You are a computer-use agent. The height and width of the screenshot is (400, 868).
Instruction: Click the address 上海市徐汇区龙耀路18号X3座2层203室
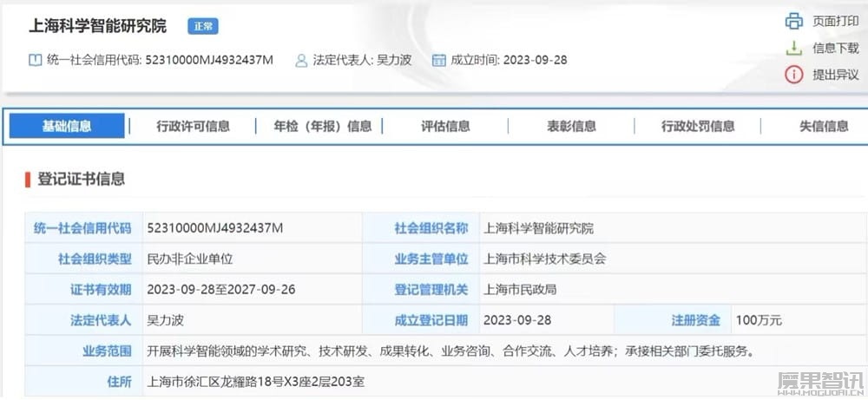click(256, 381)
